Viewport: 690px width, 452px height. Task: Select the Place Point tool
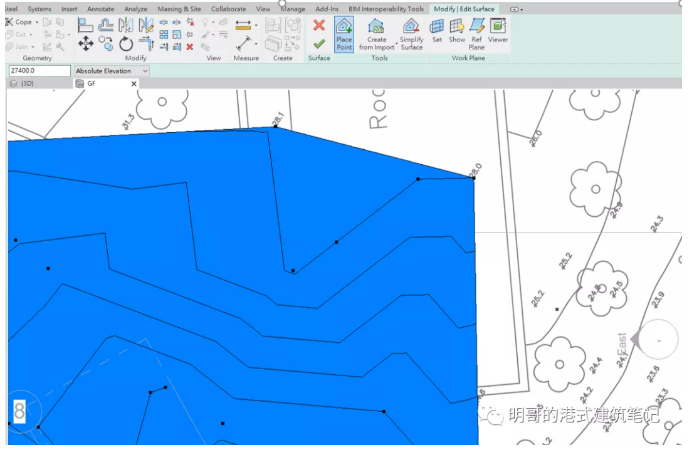pos(344,34)
